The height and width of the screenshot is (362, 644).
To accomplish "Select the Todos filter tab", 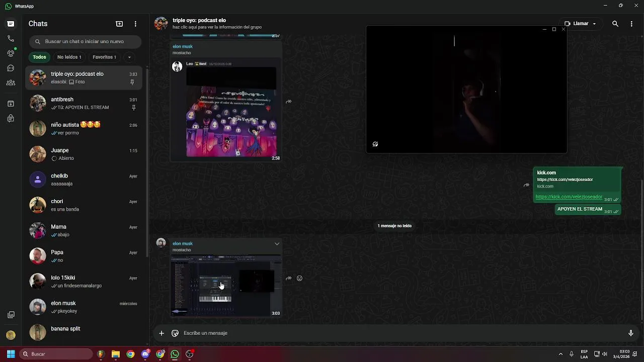I will [39, 57].
